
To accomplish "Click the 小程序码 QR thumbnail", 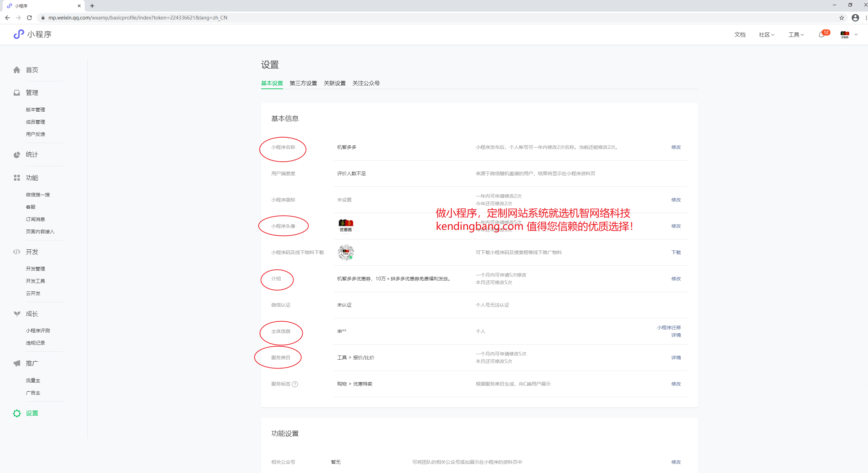I will pyautogui.click(x=345, y=252).
